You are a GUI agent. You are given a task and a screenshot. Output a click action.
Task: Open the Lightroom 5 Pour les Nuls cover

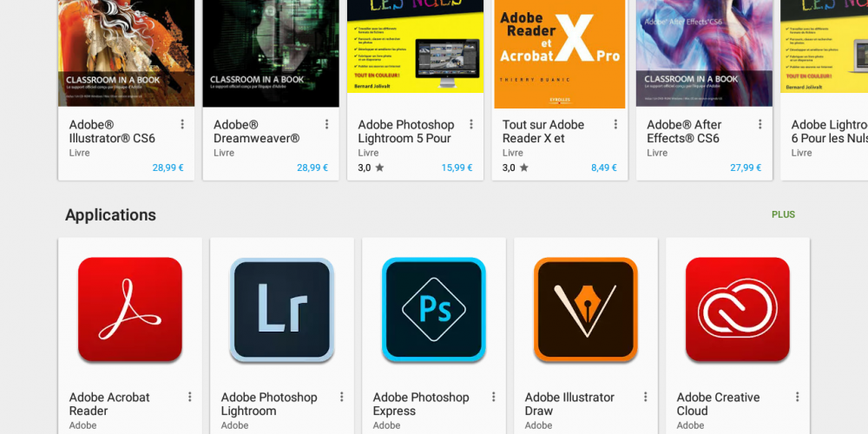(415, 54)
